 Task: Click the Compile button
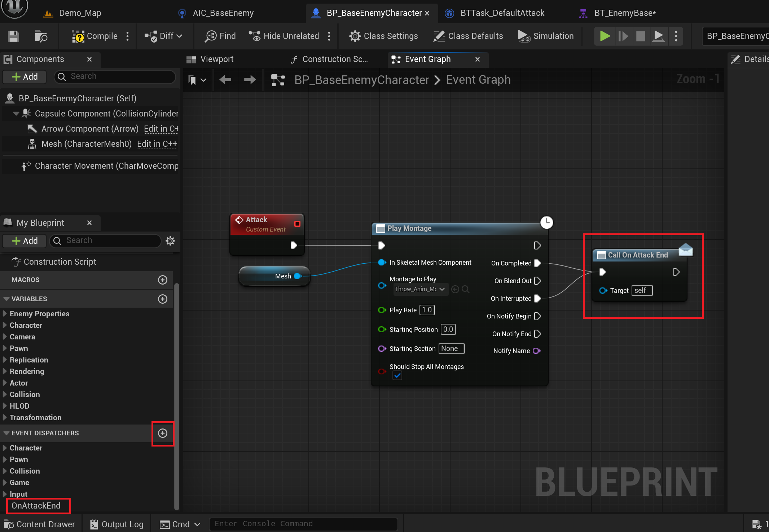95,36
